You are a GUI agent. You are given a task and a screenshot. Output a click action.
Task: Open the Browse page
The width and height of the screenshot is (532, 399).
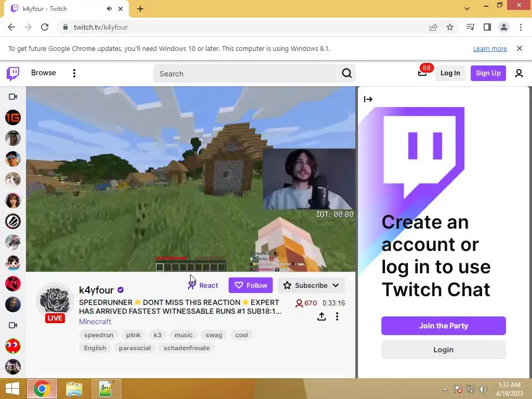coord(44,73)
